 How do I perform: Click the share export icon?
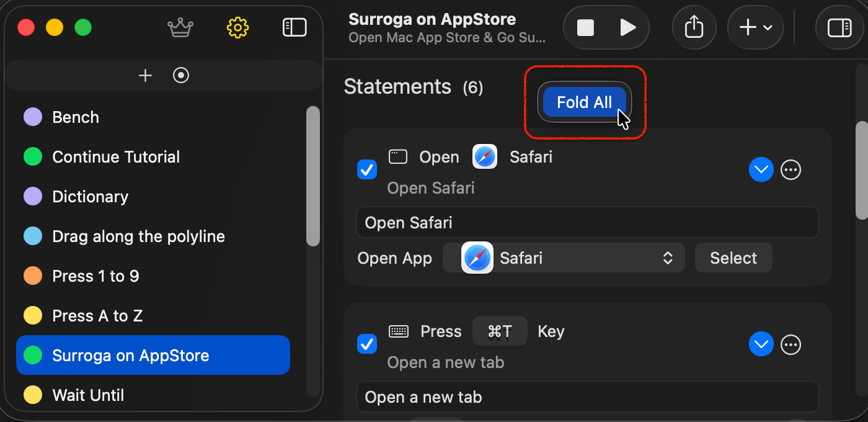click(694, 27)
